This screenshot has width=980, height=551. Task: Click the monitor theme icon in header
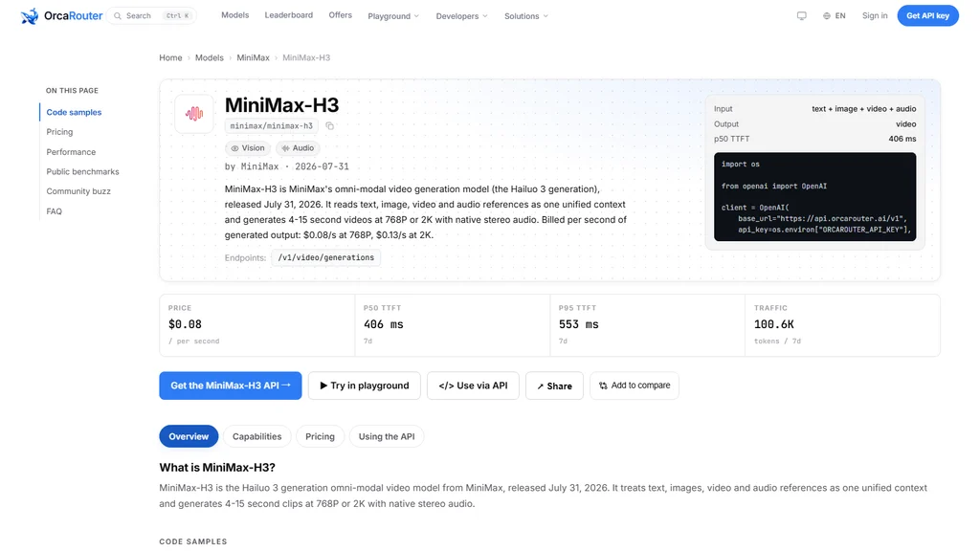pos(801,15)
